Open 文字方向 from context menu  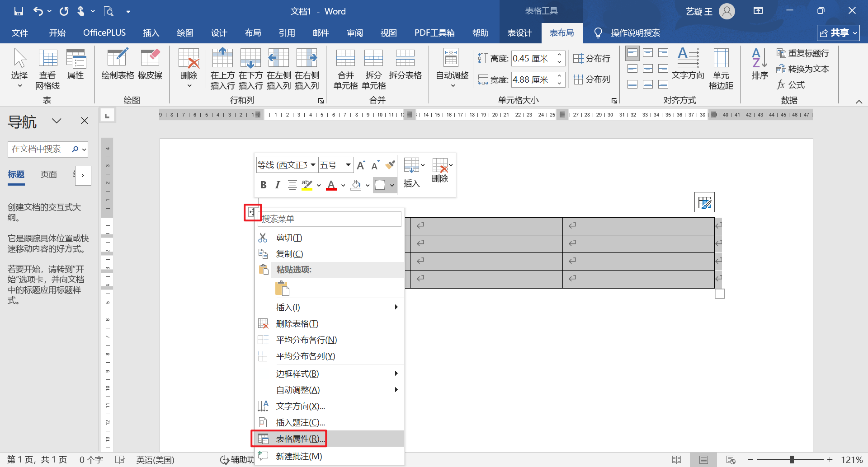pos(330,406)
